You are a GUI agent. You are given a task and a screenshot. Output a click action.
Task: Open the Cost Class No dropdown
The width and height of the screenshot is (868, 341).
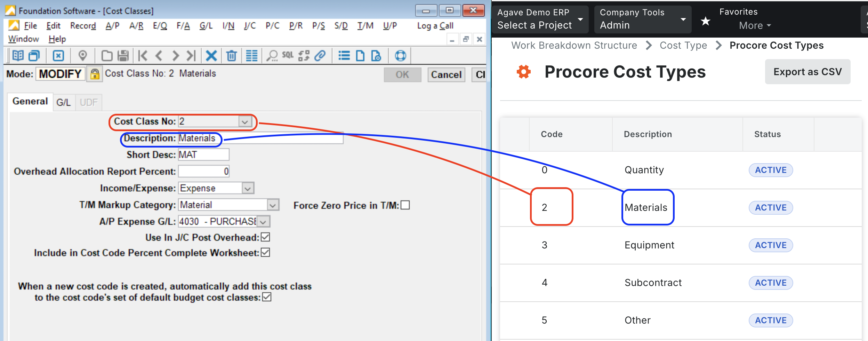pyautogui.click(x=245, y=121)
